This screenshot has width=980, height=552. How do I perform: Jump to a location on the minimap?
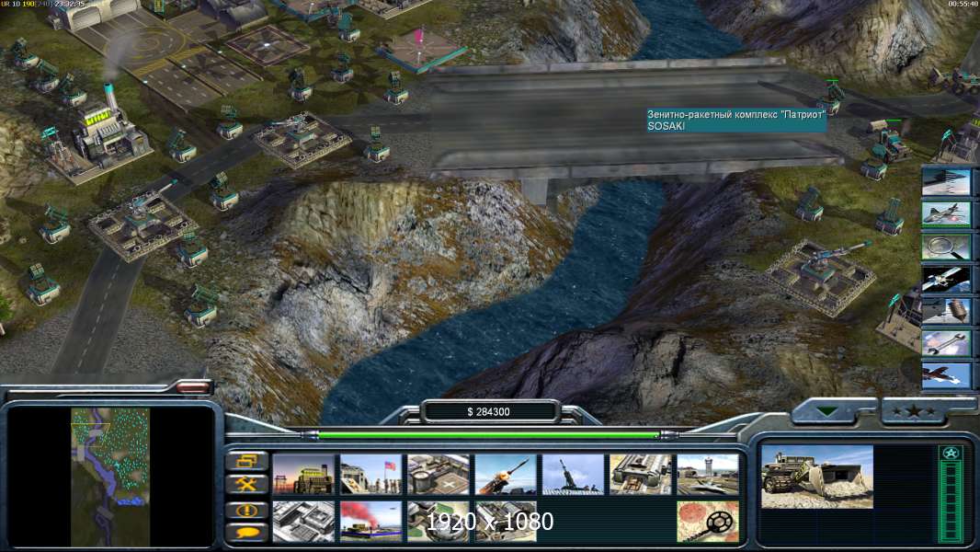point(110,477)
